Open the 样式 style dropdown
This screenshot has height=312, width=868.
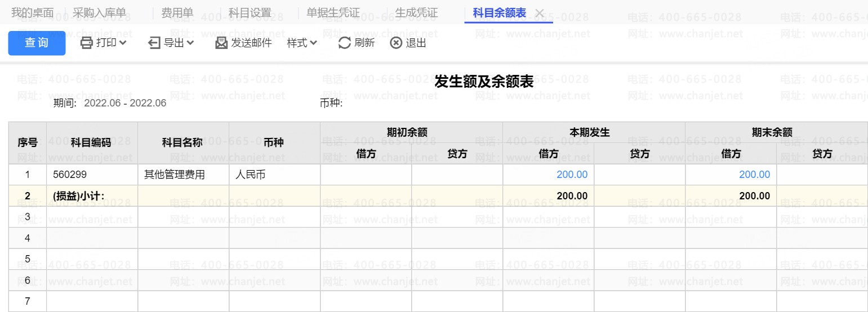pyautogui.click(x=302, y=43)
